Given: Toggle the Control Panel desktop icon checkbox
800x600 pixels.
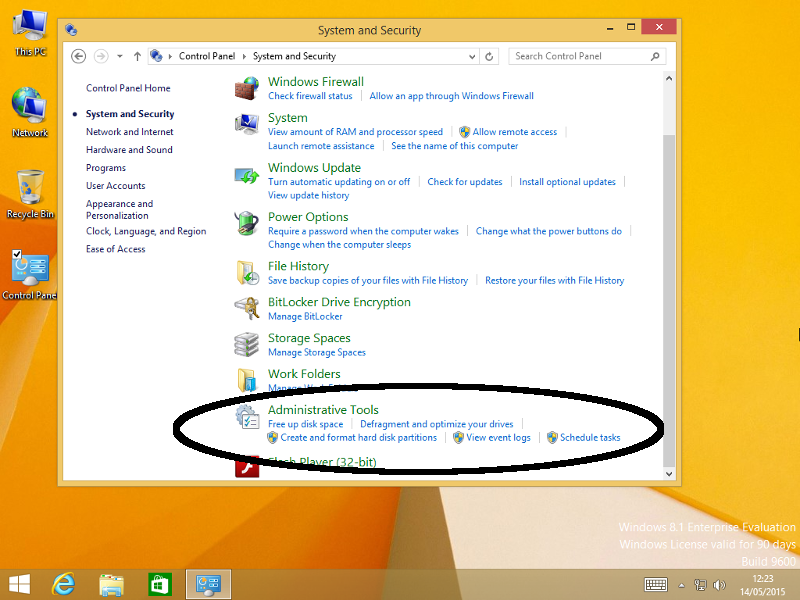Looking at the screenshot, I should click(17, 254).
